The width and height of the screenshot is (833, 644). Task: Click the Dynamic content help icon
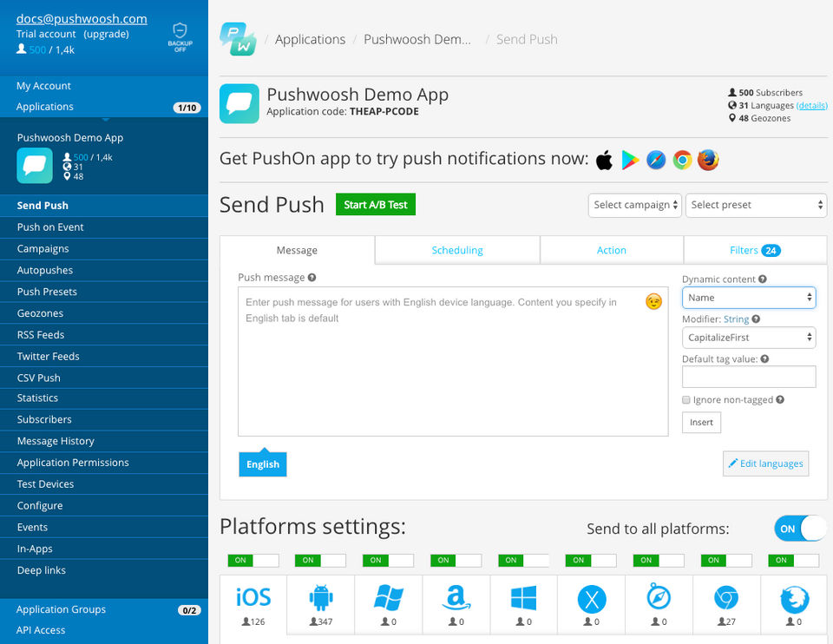(x=763, y=279)
